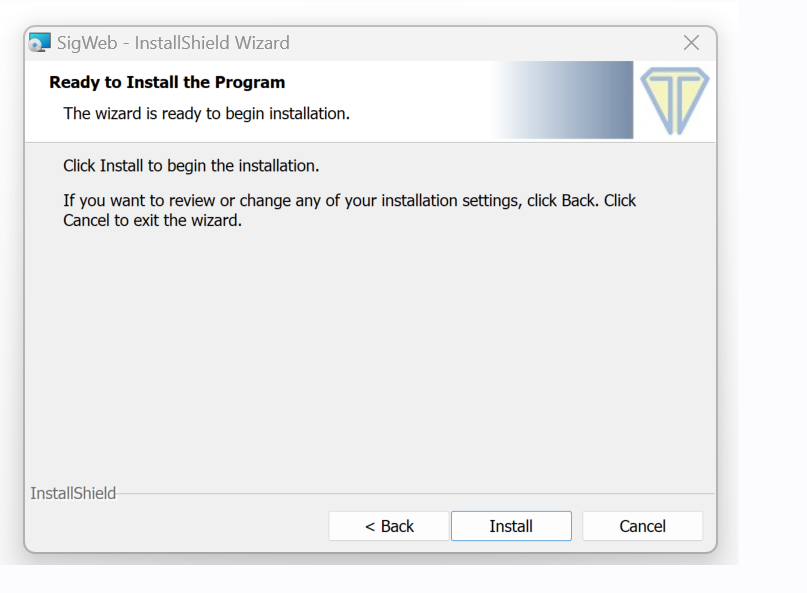
Task: Click the SigWeb application icon in the title bar
Action: [x=39, y=42]
